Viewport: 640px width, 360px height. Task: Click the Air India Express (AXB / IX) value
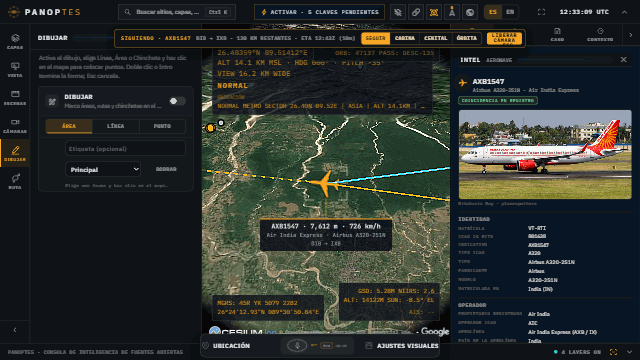pyautogui.click(x=562, y=332)
